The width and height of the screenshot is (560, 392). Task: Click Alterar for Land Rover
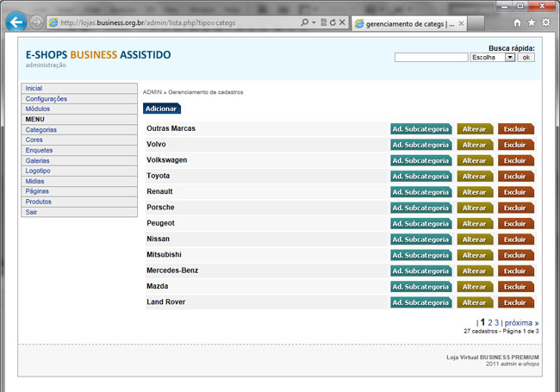pos(475,302)
